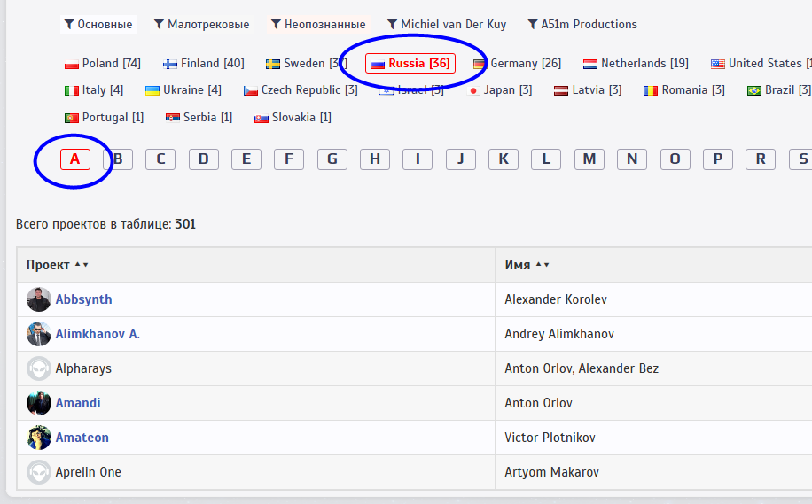Screen dimensions: 812x504
Task: Click the Poland flag icon
Action: [x=72, y=65]
